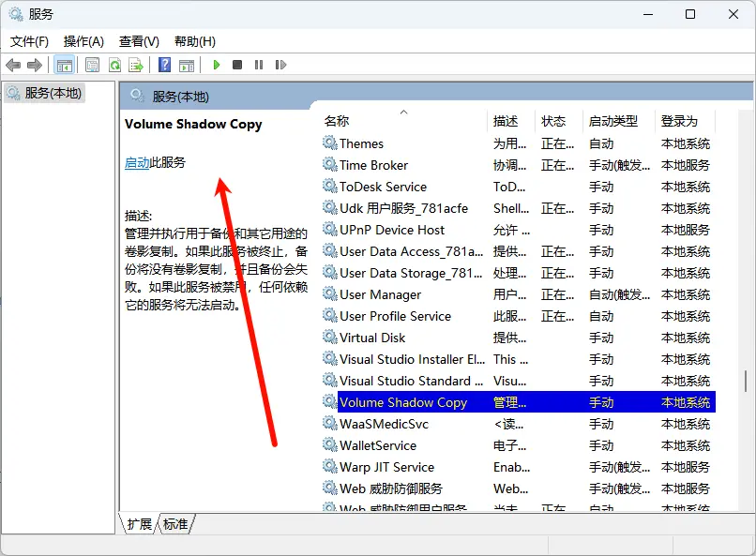Click 自动(触发... startup type of User Manager
This screenshot has height=556, width=756.
[620, 294]
